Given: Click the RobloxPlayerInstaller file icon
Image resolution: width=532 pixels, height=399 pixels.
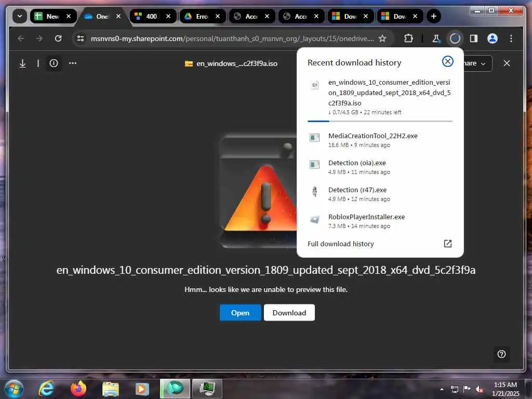Looking at the screenshot, I should pyautogui.click(x=314, y=220).
